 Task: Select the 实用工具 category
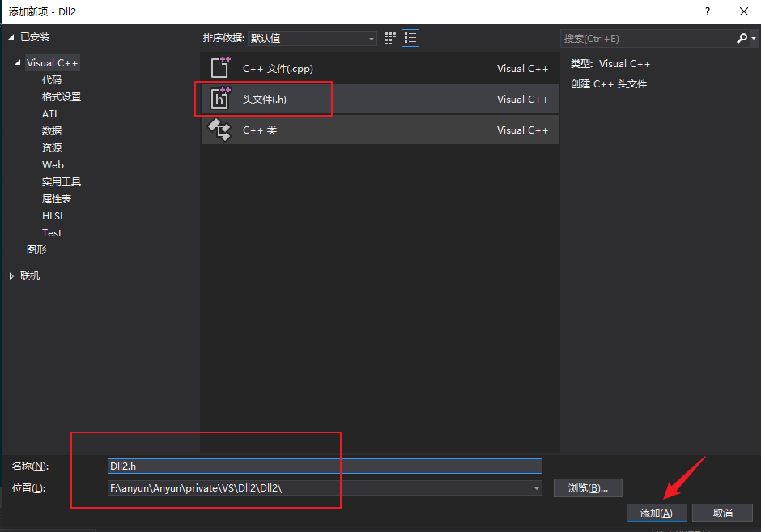coord(62,182)
